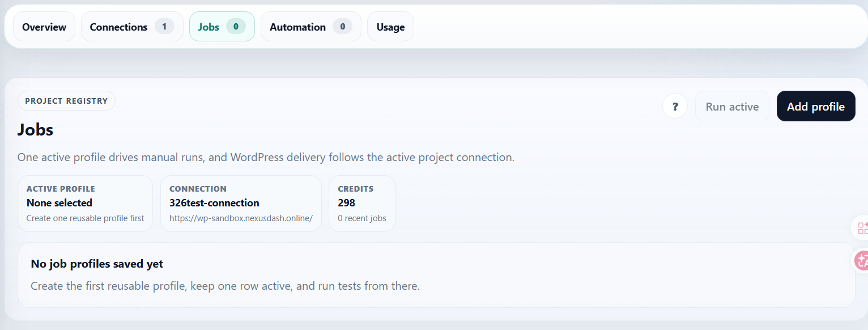868x330 pixels.
Task: Click the Add profile button
Action: (x=816, y=106)
